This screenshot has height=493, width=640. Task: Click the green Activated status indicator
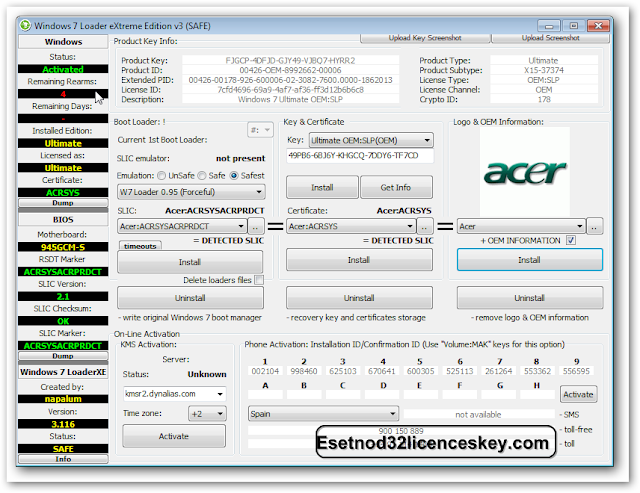point(63,69)
